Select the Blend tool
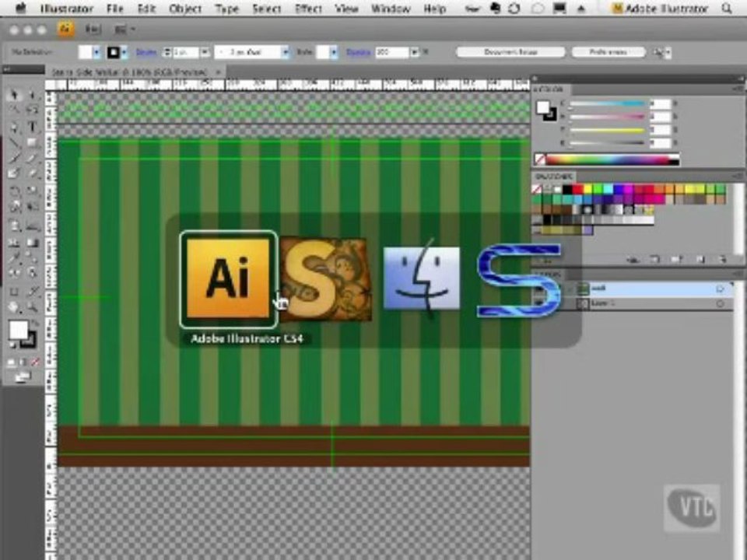Image resolution: width=747 pixels, height=560 pixels. tap(32, 257)
